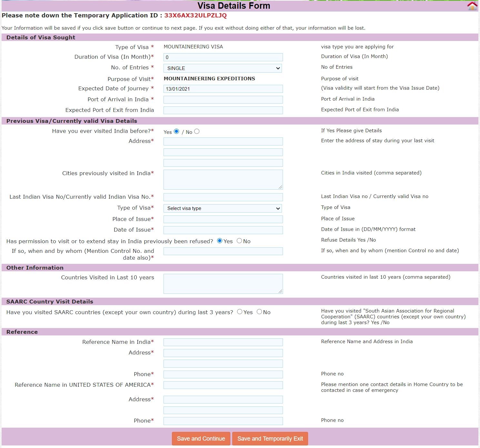Click first Address line of US reference
480x448 pixels.
[223, 400]
